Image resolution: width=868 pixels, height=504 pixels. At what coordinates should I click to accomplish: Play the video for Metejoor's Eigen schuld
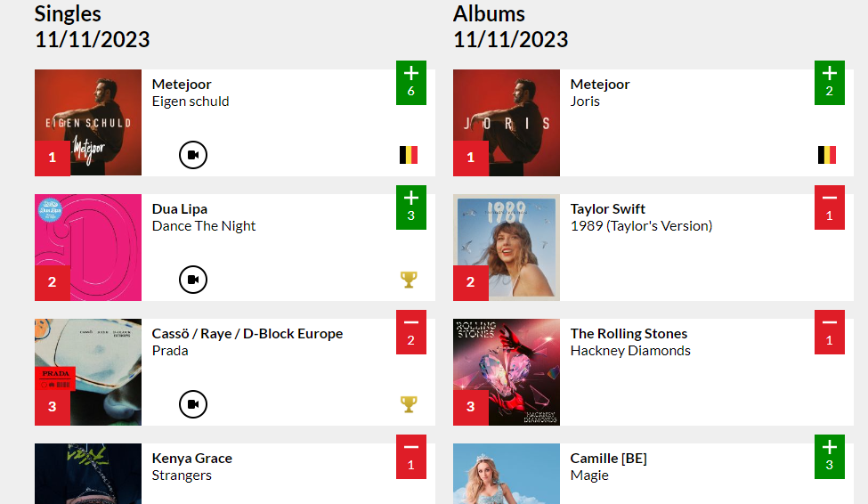[192, 155]
